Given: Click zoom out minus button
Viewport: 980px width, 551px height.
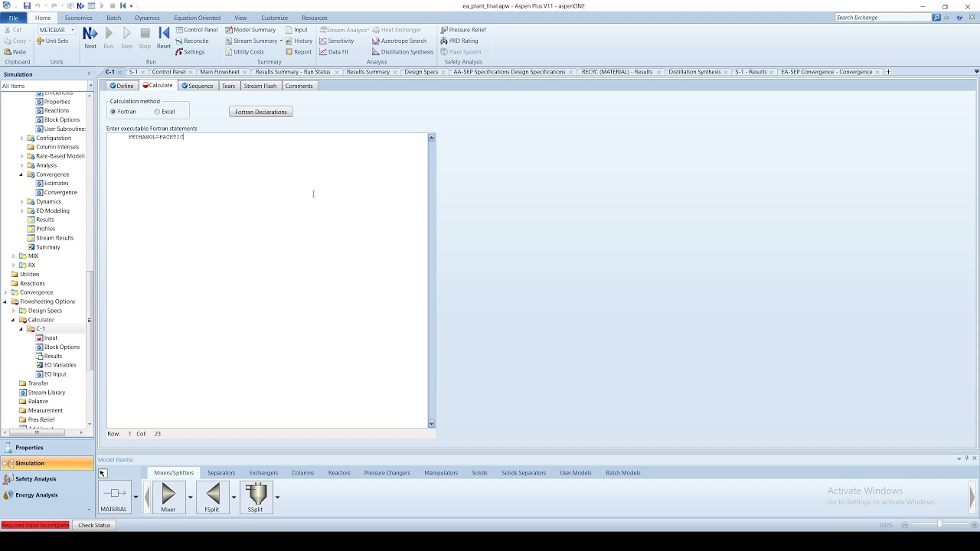Looking at the screenshot, I should pos(905,525).
